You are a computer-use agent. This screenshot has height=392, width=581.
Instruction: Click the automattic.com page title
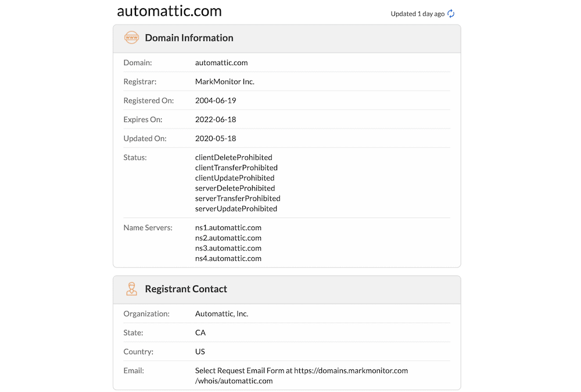(x=169, y=10)
